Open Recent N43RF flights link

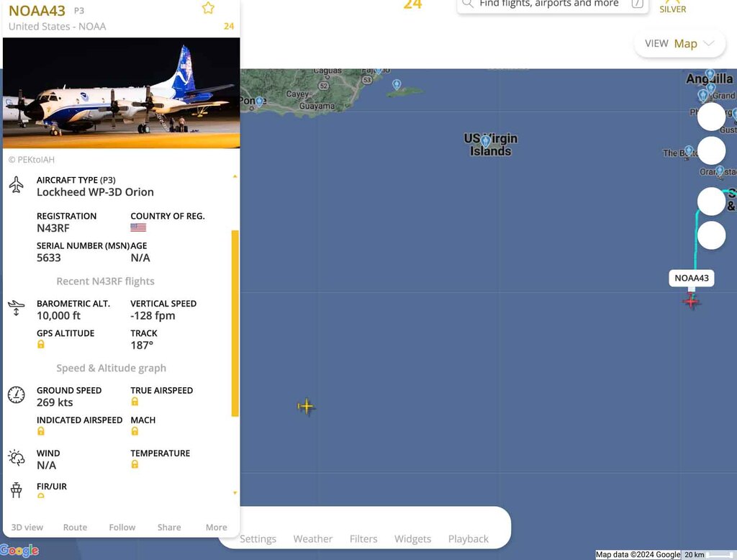pyautogui.click(x=105, y=281)
